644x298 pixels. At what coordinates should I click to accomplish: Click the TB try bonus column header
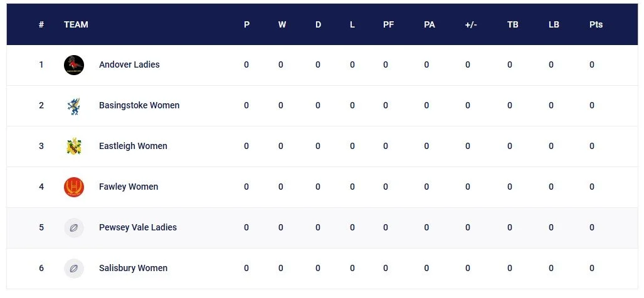[512, 24]
